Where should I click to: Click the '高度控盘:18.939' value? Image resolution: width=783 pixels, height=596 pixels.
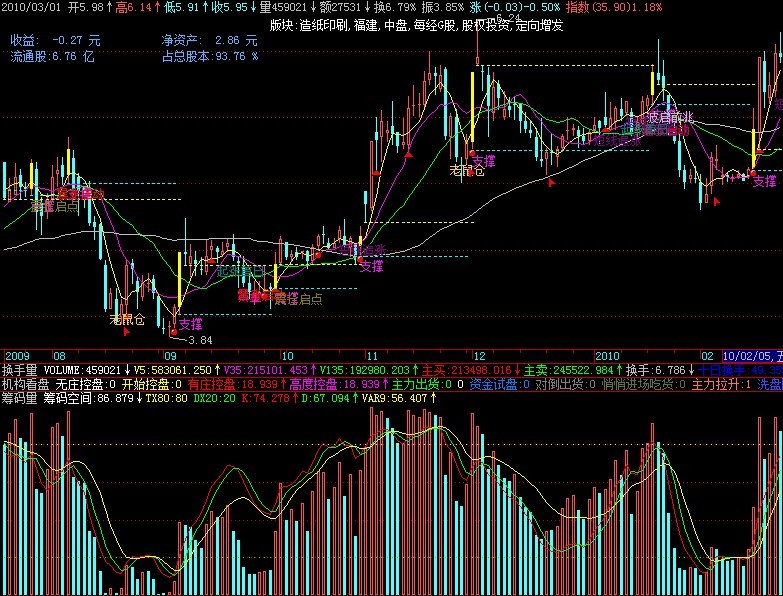click(334, 384)
